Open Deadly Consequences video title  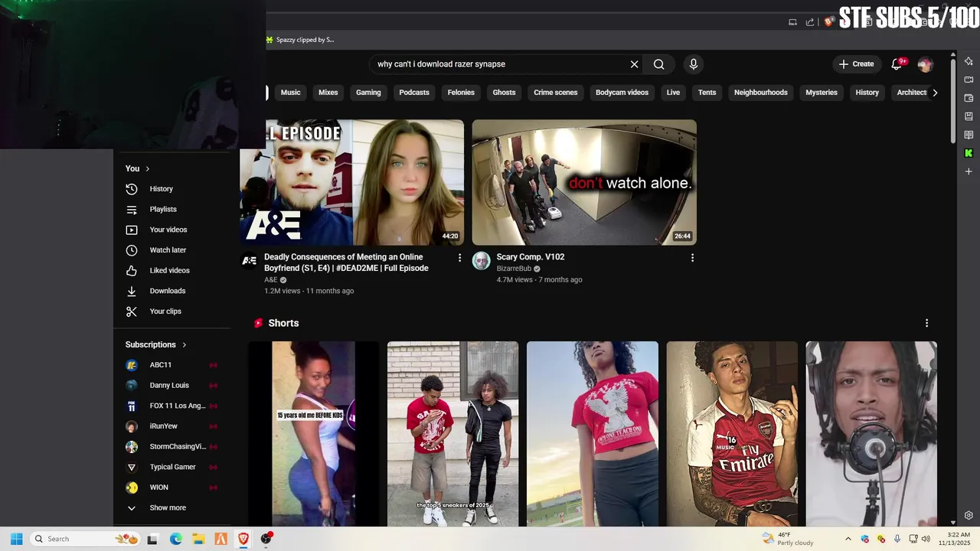(346, 262)
